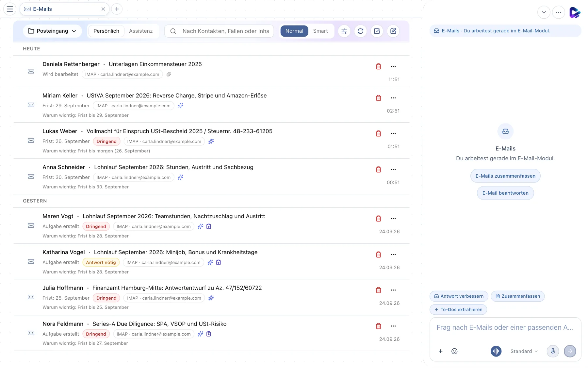Image resolution: width=588 pixels, height=368 pixels.
Task: Switch the list mode to Smart
Action: [x=320, y=31]
